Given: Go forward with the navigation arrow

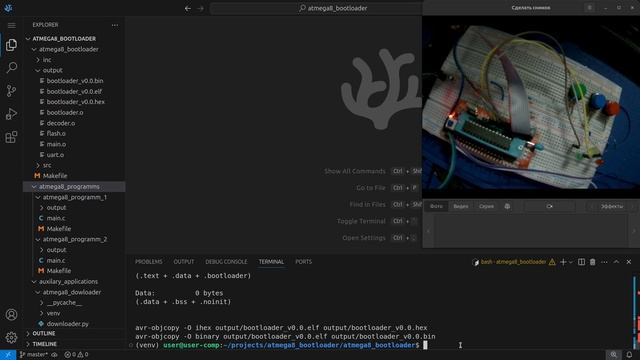Looking at the screenshot, I should point(200,8).
